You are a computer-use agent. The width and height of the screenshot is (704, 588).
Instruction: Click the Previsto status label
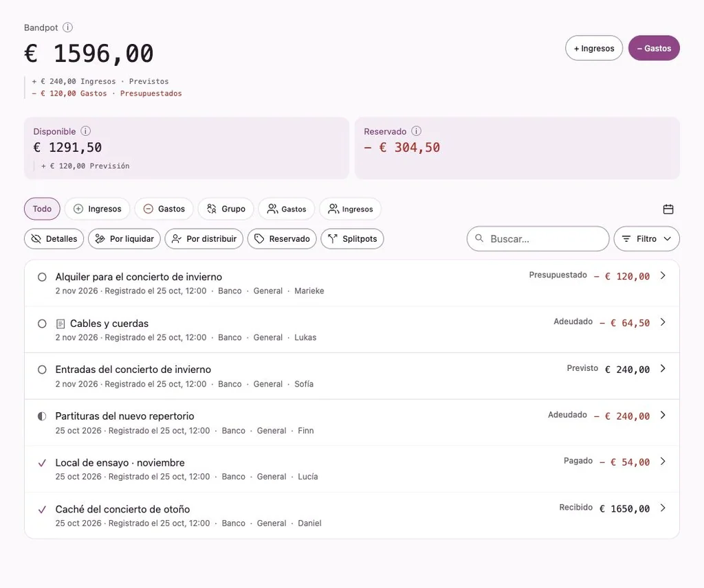coord(582,368)
